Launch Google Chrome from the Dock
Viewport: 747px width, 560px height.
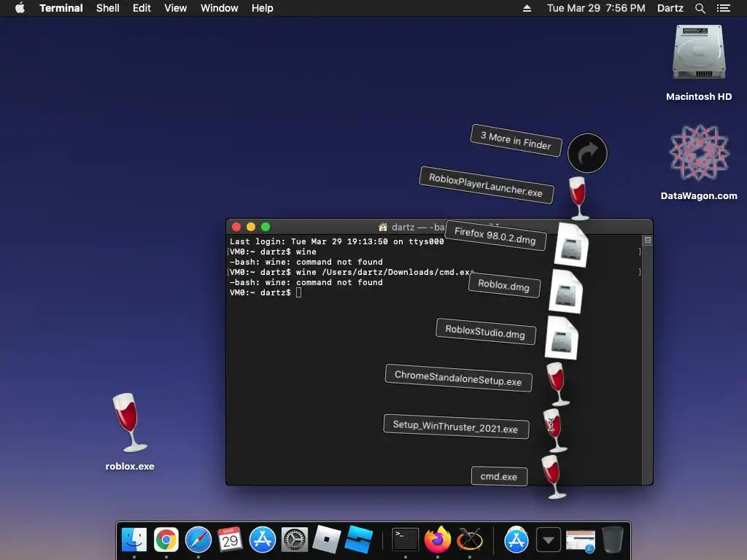[166, 540]
